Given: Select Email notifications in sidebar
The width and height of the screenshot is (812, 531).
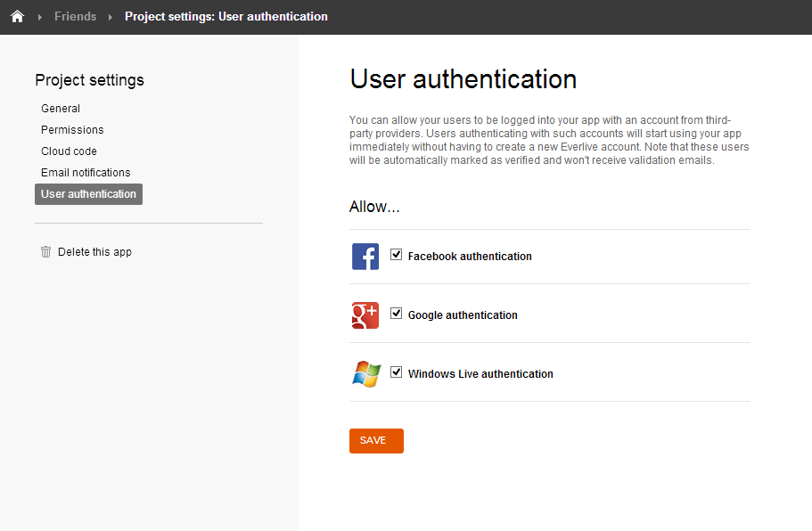Looking at the screenshot, I should pyautogui.click(x=86, y=173).
